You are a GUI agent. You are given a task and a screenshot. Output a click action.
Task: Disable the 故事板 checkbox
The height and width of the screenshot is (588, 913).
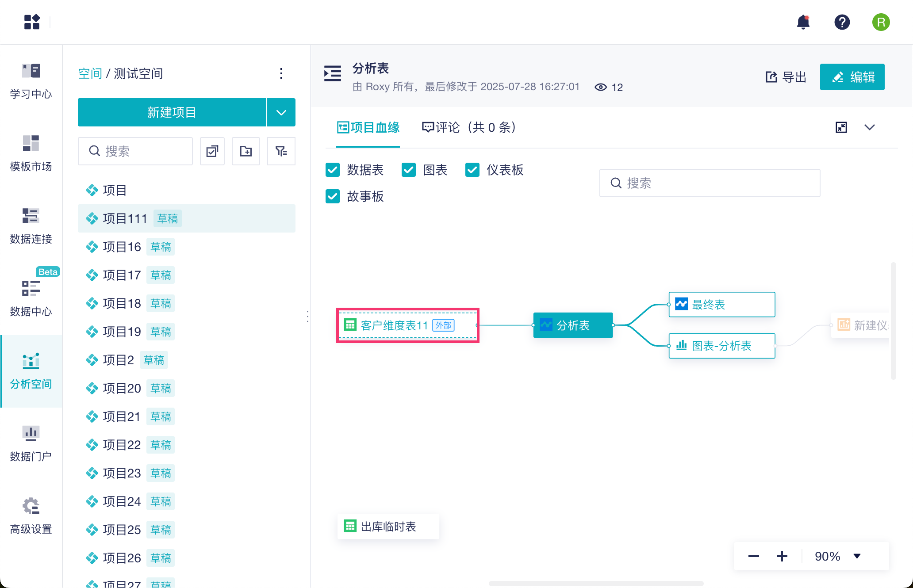[x=333, y=196]
